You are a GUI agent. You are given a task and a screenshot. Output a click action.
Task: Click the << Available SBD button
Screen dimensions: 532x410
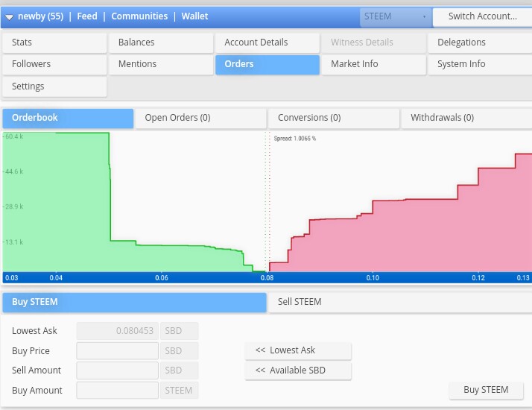(x=298, y=370)
